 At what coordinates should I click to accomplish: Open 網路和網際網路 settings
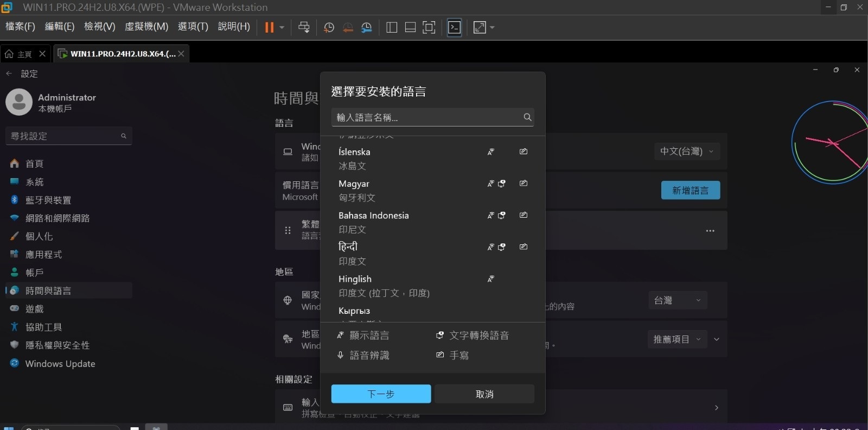click(x=58, y=218)
